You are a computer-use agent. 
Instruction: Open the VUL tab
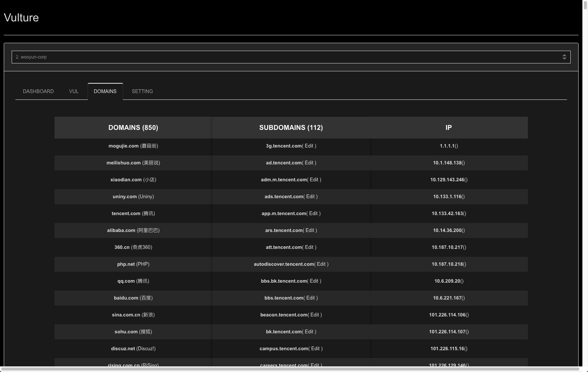click(x=74, y=91)
